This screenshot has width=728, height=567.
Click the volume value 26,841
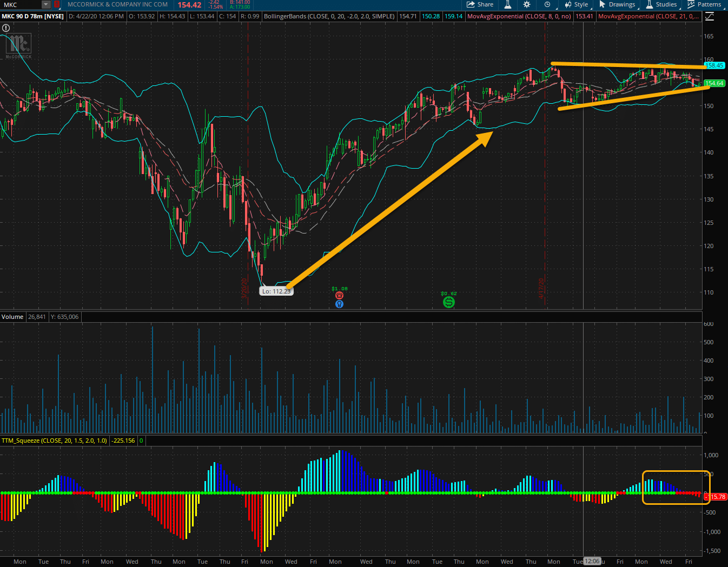click(x=37, y=317)
